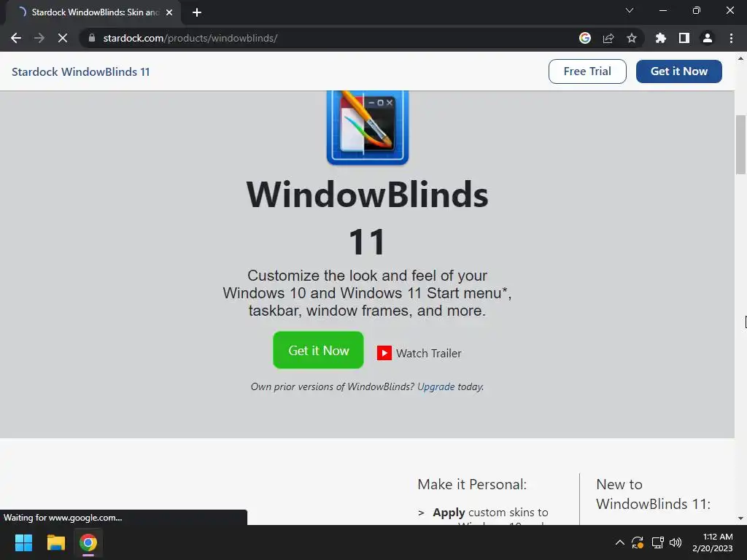747x560 pixels.
Task: Click the WindowBlinds 11 heading
Action: [368, 217]
